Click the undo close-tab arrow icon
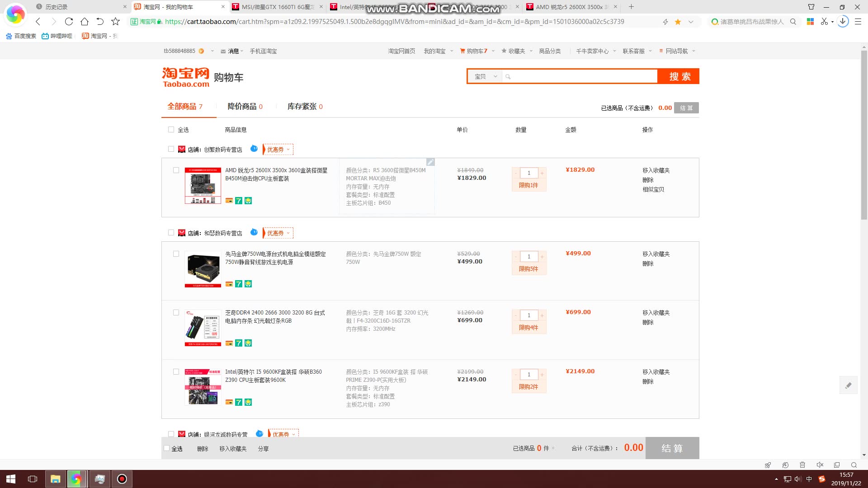 point(100,21)
